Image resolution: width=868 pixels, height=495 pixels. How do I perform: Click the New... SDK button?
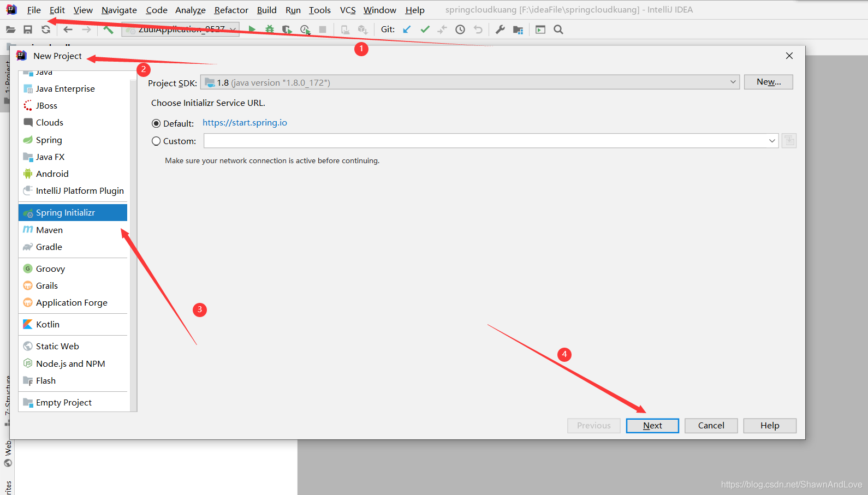coord(768,82)
